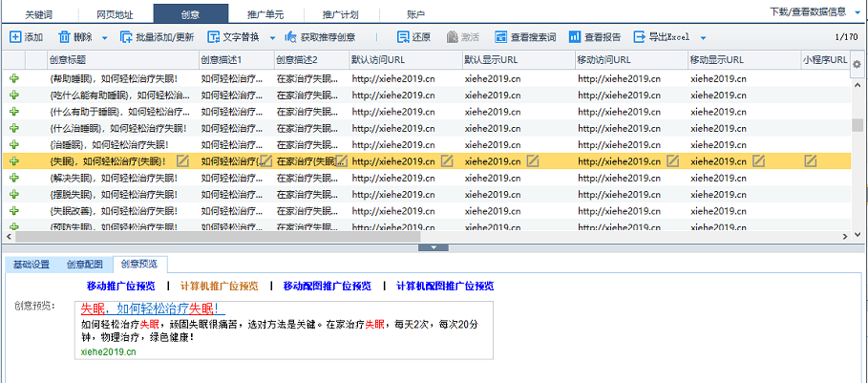The height and width of the screenshot is (383, 868).
Task: Click horizontal scrollbar left arrow
Action: point(8,236)
